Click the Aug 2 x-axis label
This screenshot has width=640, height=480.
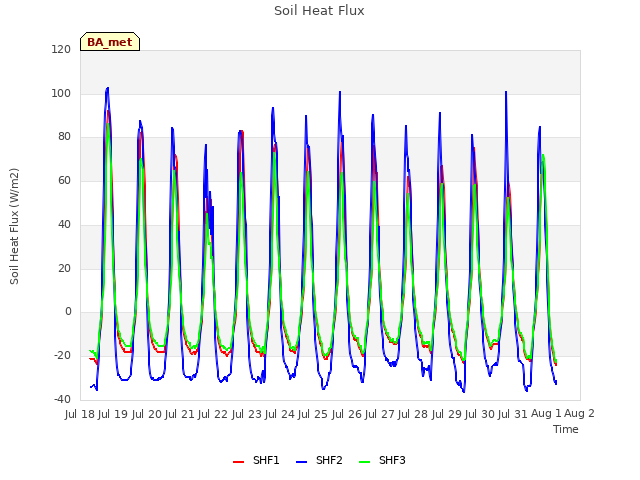pos(579,413)
